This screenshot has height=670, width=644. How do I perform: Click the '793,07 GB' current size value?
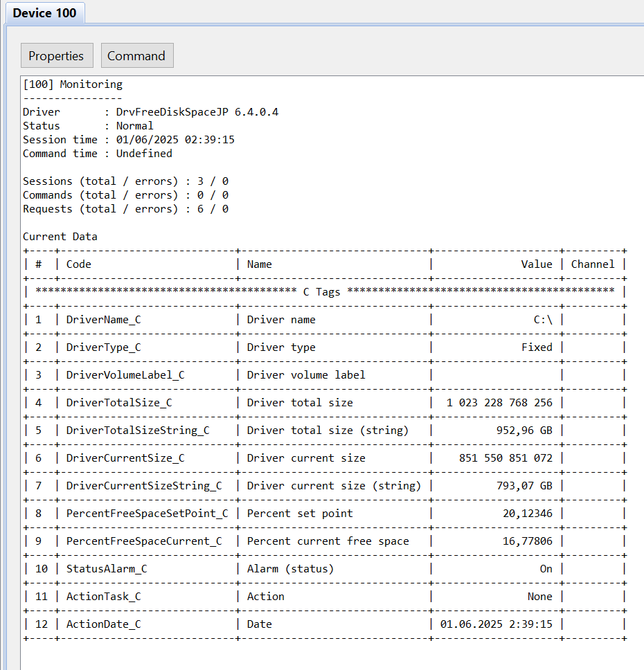pyautogui.click(x=524, y=486)
